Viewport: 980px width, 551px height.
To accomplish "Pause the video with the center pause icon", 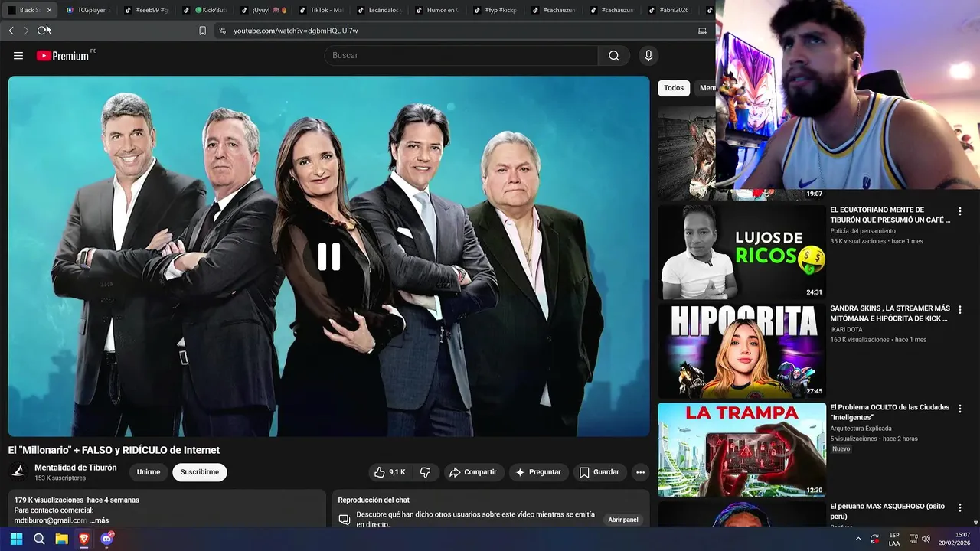I will (x=329, y=256).
